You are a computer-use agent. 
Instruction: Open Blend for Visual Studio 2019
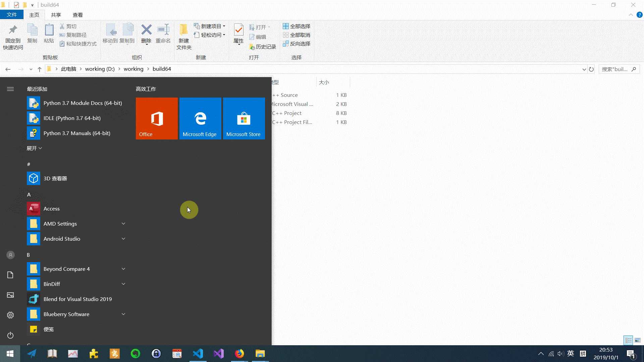click(77, 299)
